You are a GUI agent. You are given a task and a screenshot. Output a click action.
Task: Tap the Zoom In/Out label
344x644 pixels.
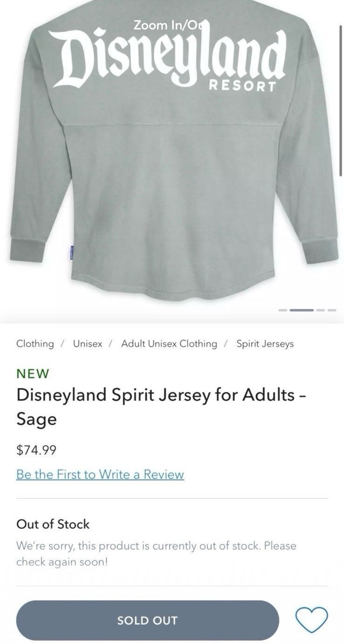(x=172, y=25)
